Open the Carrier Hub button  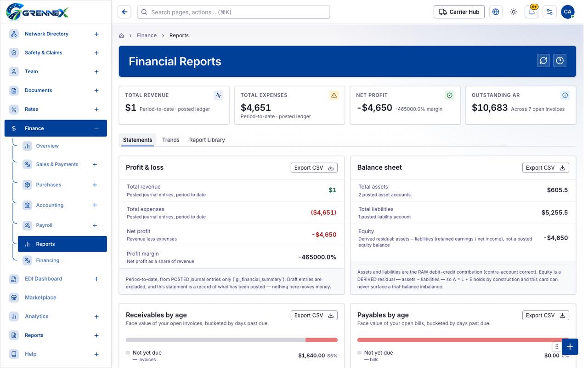(459, 12)
